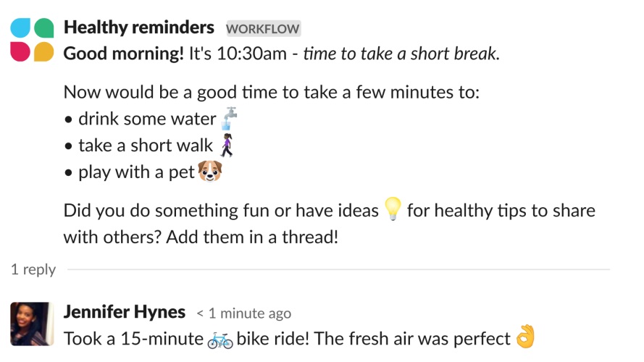The height and width of the screenshot is (362, 644).
Task: Click the '< 1 minute ago' timestamp
Action: coord(243,313)
